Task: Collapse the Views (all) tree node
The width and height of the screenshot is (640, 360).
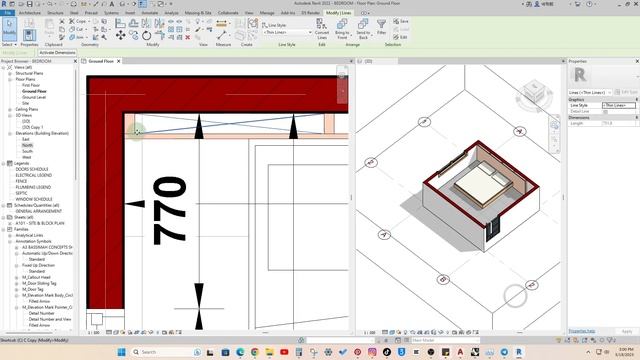Action: pyautogui.click(x=4, y=67)
